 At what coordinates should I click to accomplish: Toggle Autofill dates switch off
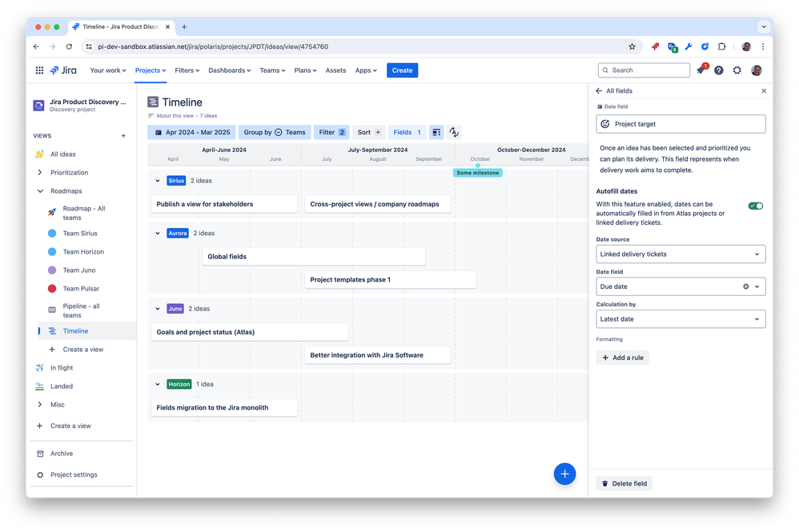pos(755,206)
